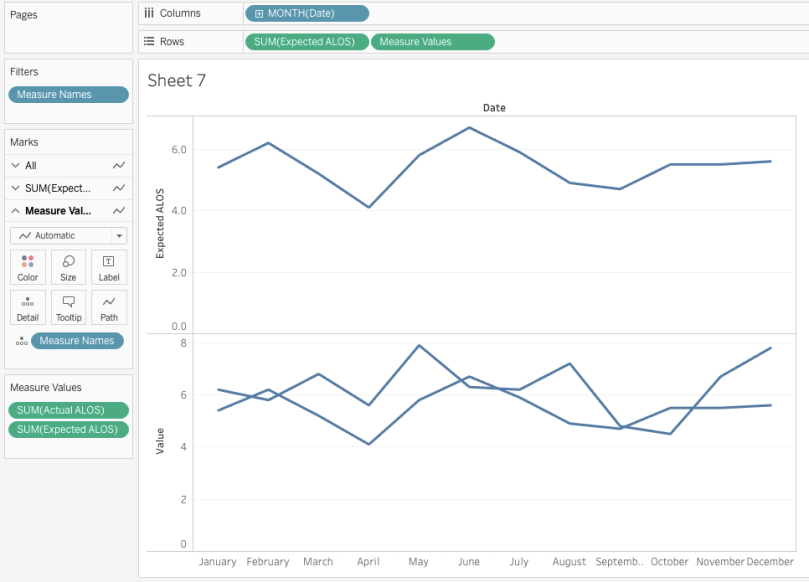Select Measure Values pill on Rows shelf
Screen dimensions: 809x582
coord(432,42)
